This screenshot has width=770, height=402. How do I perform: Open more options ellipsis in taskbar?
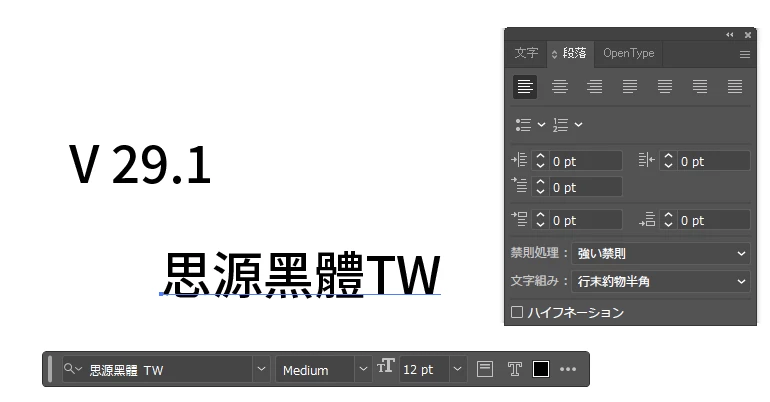tap(568, 369)
